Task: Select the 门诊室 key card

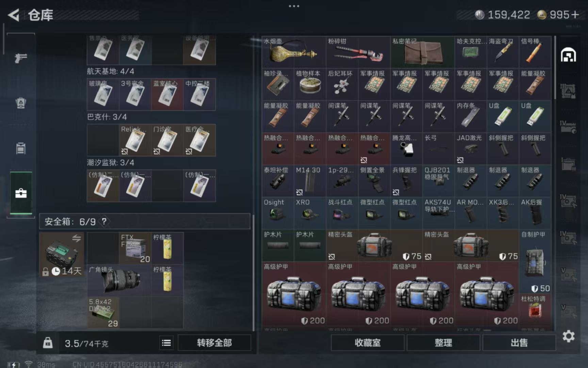Action: [167, 140]
